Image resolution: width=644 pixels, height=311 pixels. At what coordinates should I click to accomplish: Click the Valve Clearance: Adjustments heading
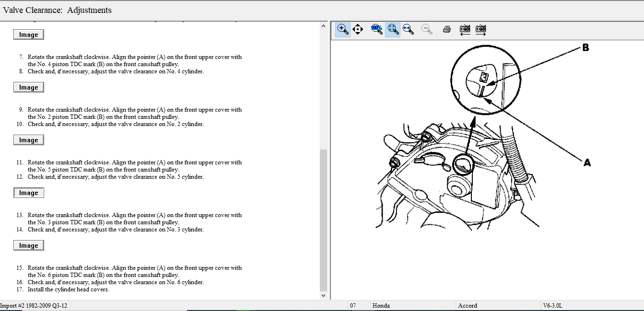(58, 10)
